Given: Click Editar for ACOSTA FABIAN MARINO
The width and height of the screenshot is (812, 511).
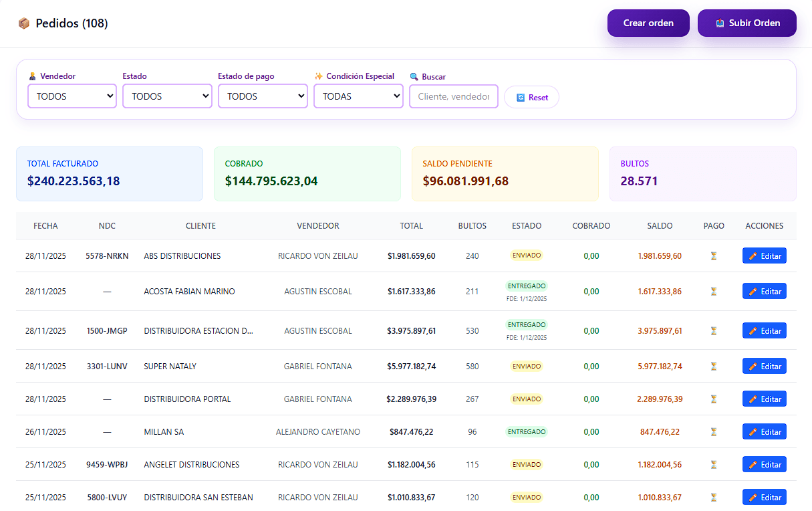Looking at the screenshot, I should point(764,291).
